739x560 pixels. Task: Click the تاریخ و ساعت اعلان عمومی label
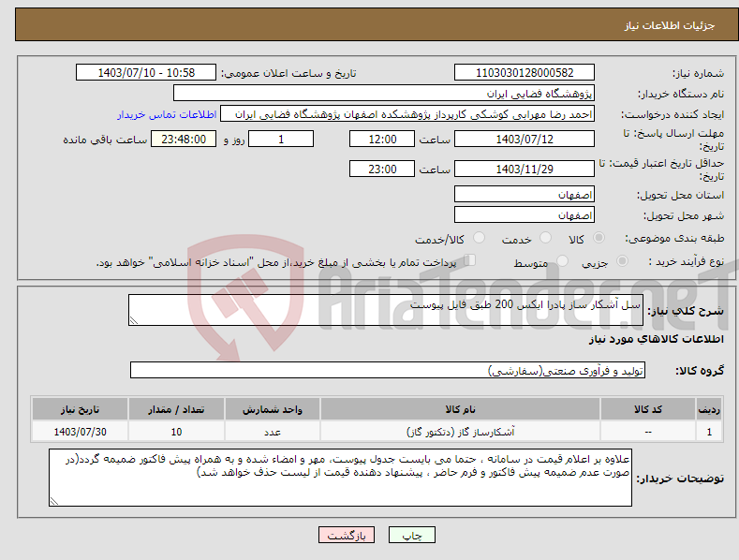[288, 74]
